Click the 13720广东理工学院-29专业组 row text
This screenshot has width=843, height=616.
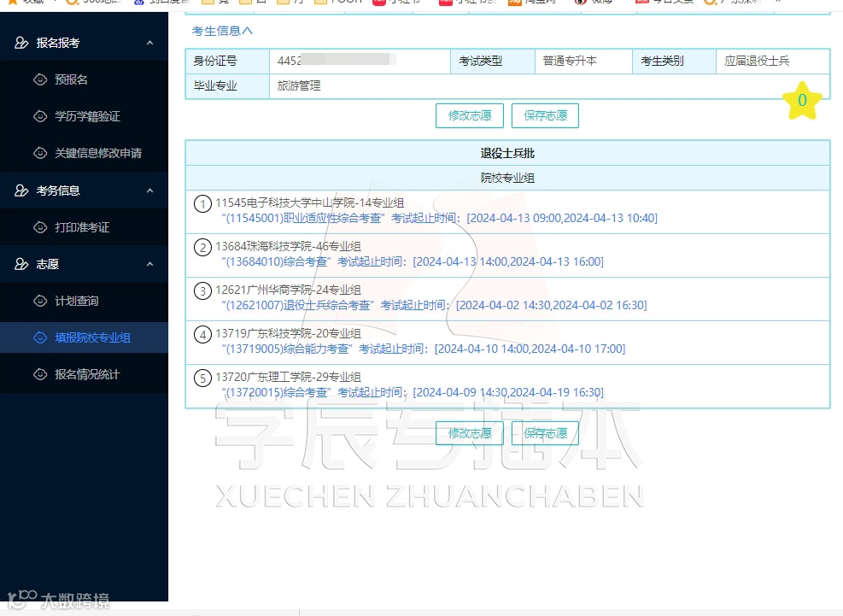point(288,377)
